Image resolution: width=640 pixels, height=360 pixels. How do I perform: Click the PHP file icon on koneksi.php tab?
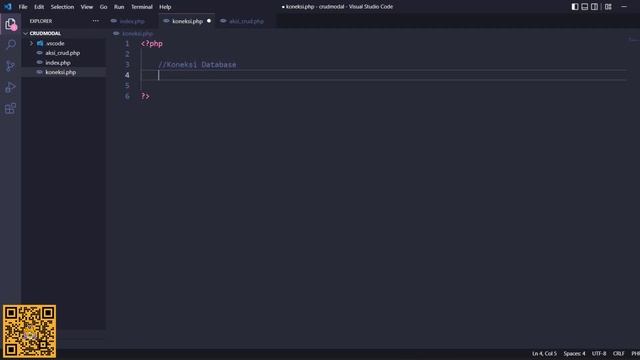point(166,21)
